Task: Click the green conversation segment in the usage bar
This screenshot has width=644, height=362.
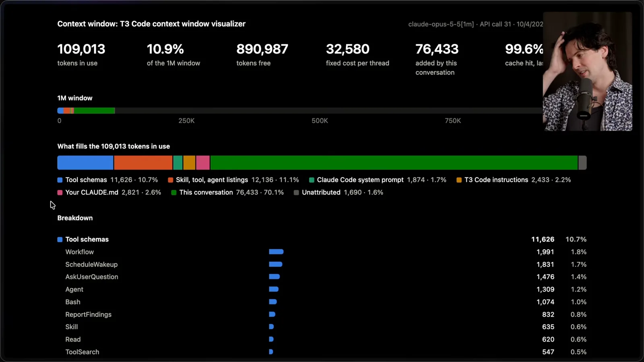Action: (x=394, y=163)
